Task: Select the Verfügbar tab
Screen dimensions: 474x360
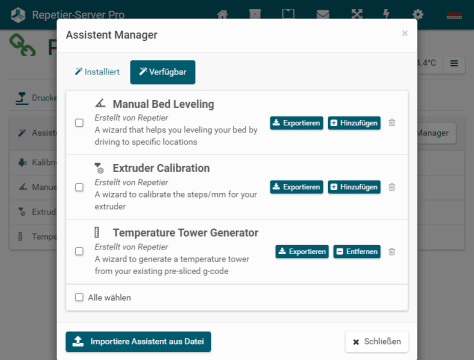Action: pyautogui.click(x=163, y=72)
